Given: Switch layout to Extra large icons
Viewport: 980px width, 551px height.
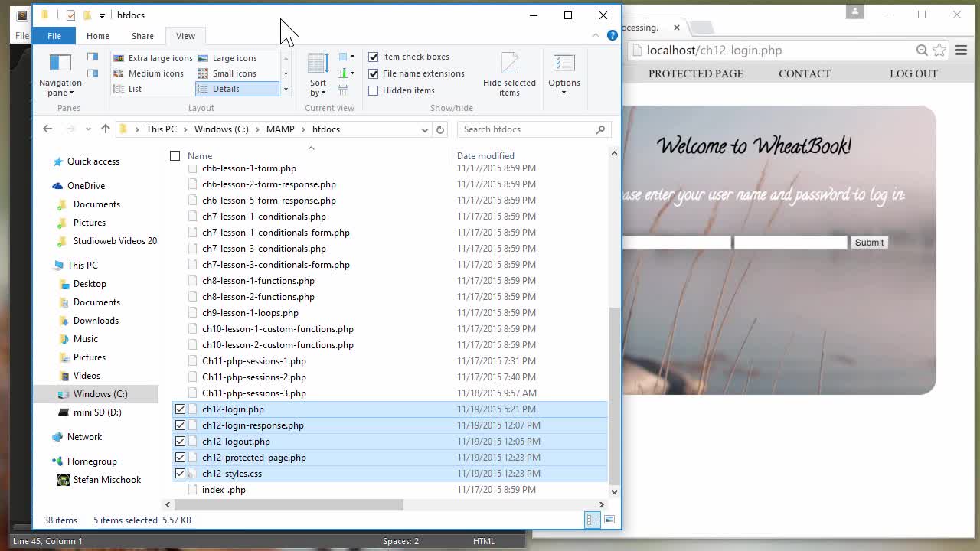Looking at the screenshot, I should (152, 58).
